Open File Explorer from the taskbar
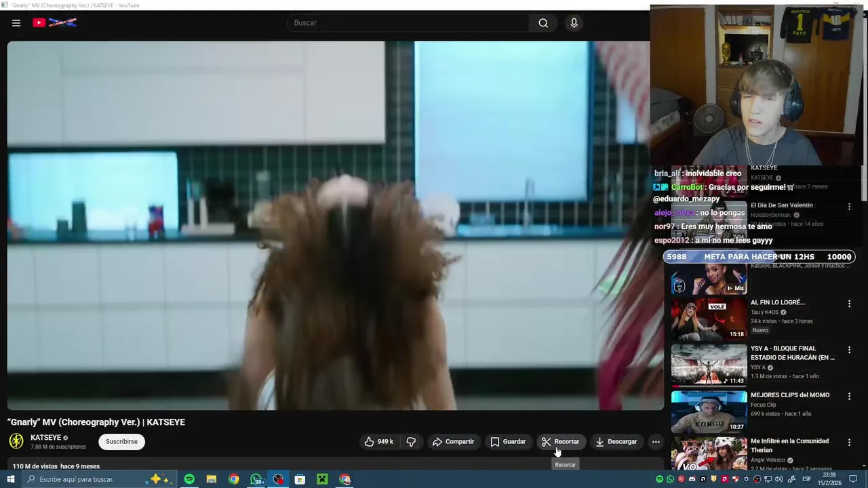 click(x=212, y=479)
